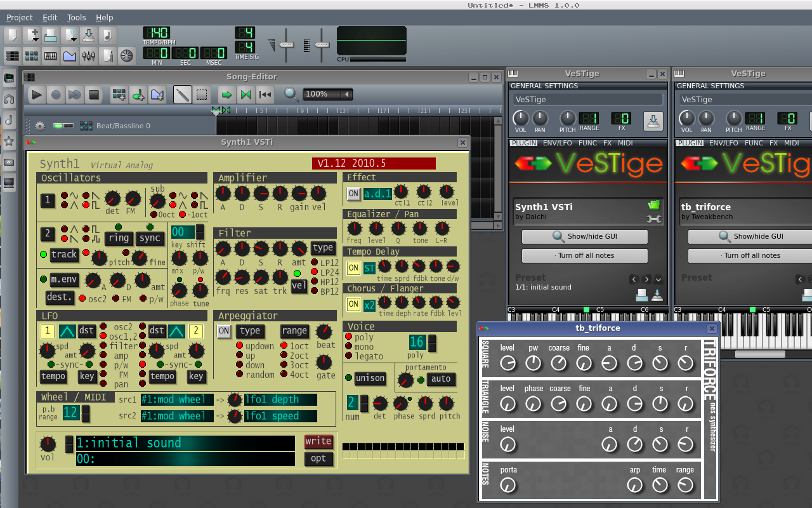The width and height of the screenshot is (812, 508).
Task: Add a new Beat/Bassline track in Song Editor
Action: (119, 94)
